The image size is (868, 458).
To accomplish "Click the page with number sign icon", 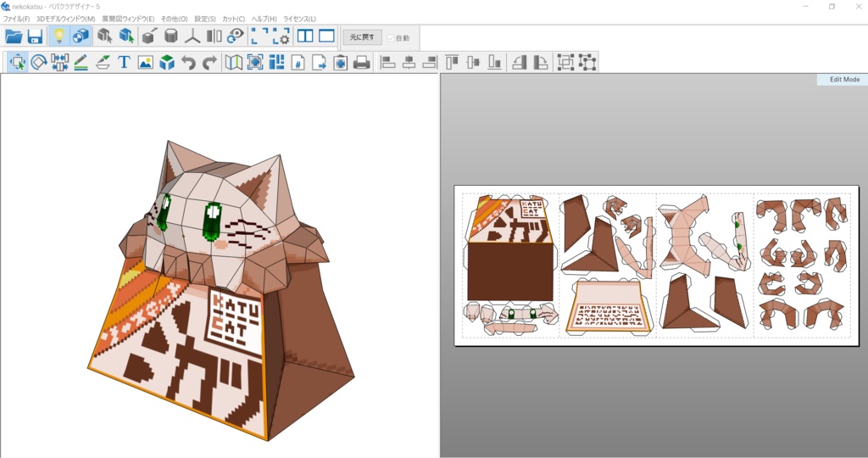I will (x=298, y=63).
